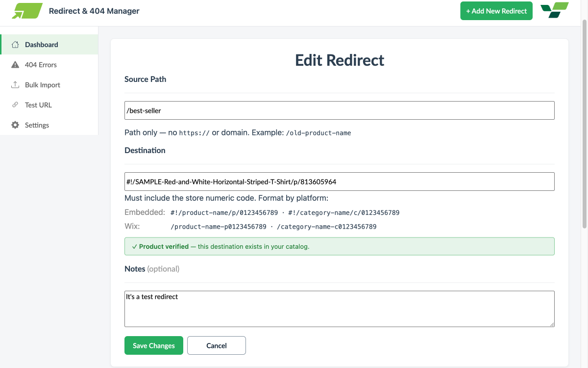The width and height of the screenshot is (588, 368).
Task: Click the #!/category-name/c/0123456789 example
Action: (x=344, y=213)
